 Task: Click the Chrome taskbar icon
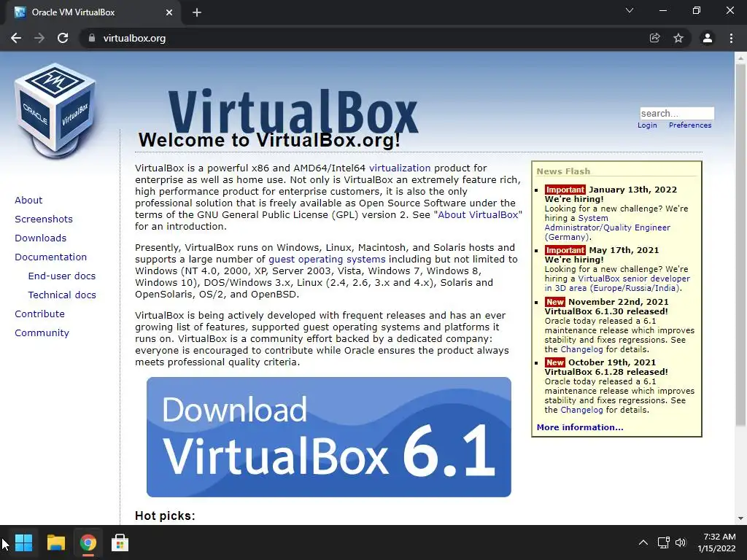[x=88, y=542]
